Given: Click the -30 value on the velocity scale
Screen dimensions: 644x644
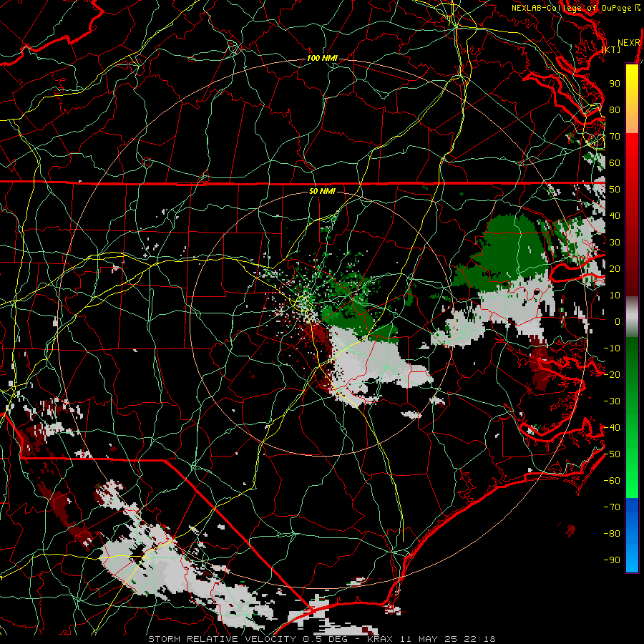Looking at the screenshot, I should (612, 401).
